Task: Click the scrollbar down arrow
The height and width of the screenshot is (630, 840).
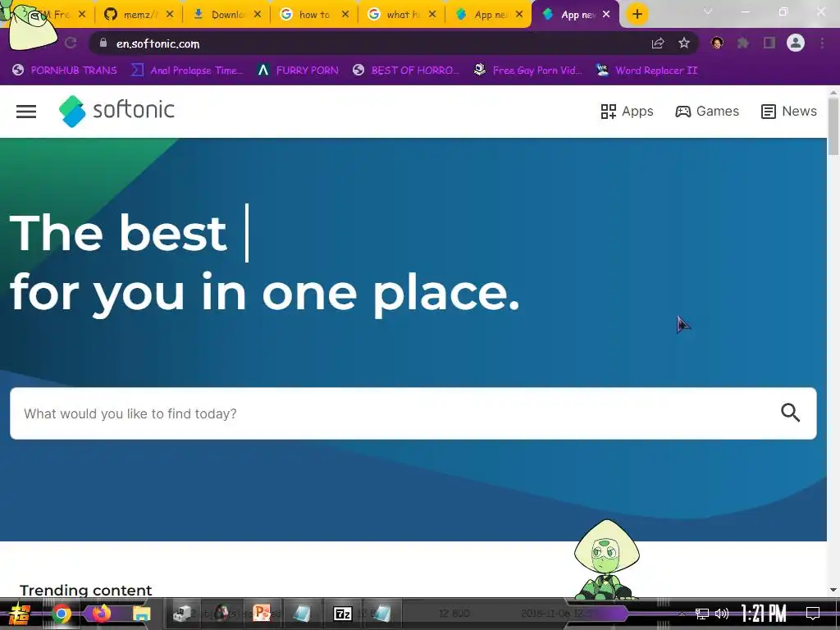Action: tap(833, 590)
